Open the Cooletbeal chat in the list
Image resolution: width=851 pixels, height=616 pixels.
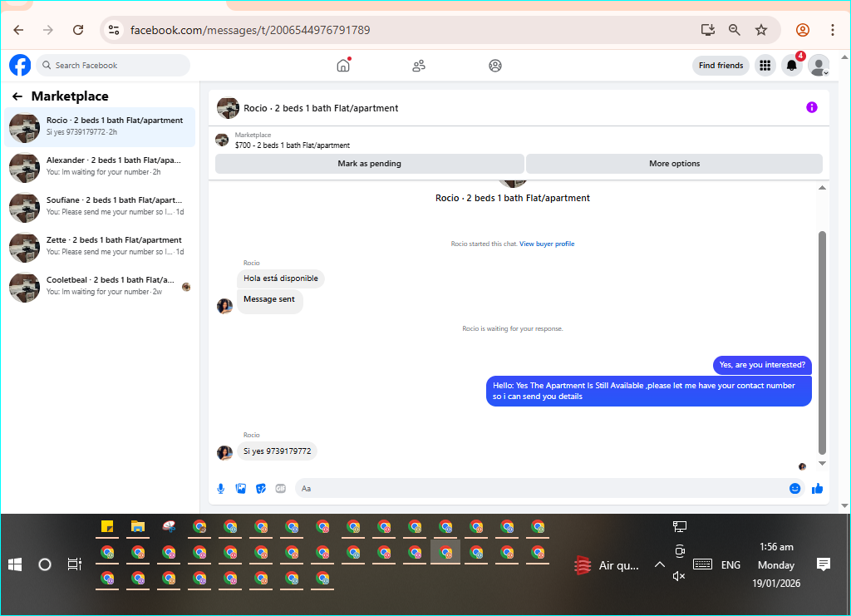[100, 287]
